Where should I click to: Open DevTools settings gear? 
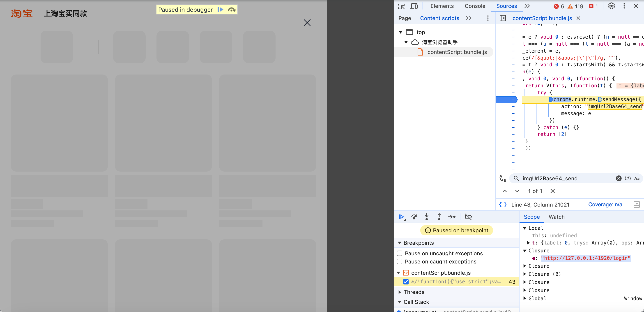(611, 6)
